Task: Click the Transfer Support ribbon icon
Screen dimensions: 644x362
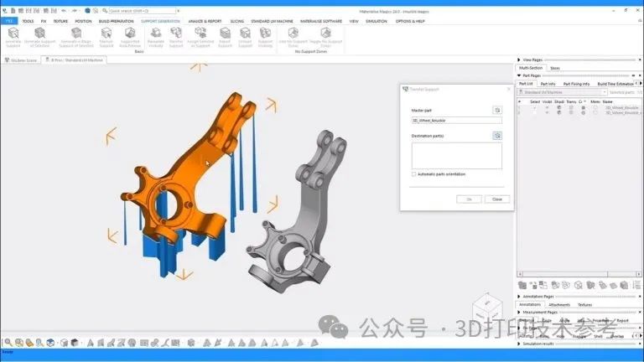Action: click(176, 34)
